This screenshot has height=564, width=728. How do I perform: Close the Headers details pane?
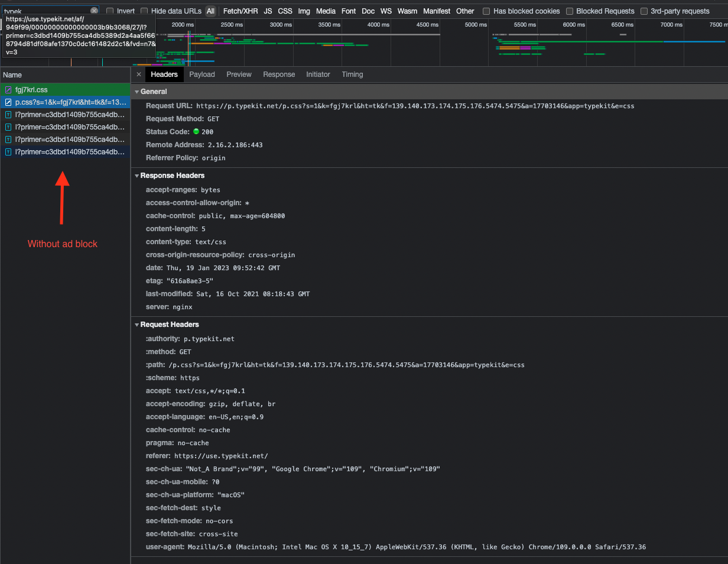pyautogui.click(x=138, y=74)
